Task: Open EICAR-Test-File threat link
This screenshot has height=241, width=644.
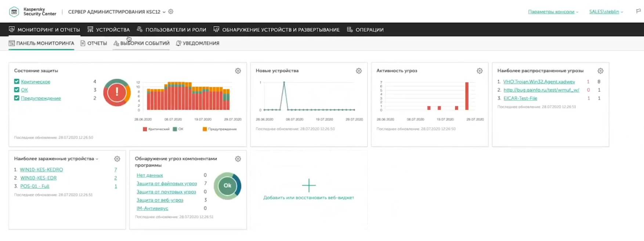Action: pyautogui.click(x=520, y=98)
